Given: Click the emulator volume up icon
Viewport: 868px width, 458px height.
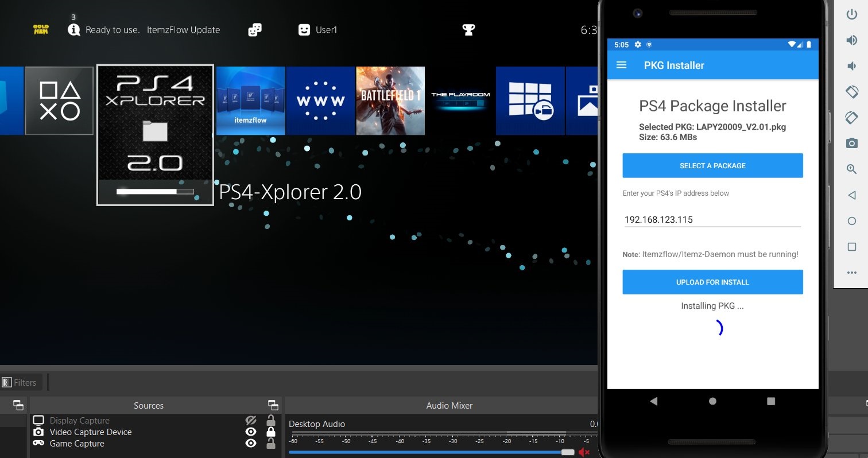Looking at the screenshot, I should pos(852,40).
